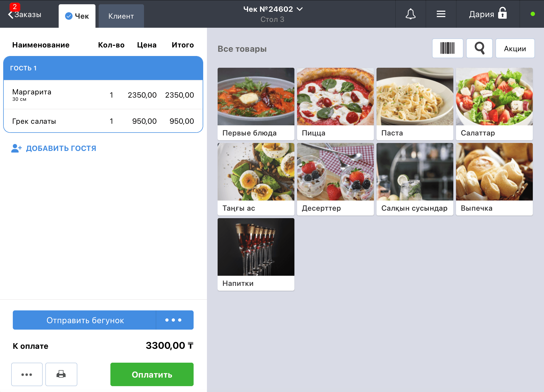The width and height of the screenshot is (544, 392).
Task: Open the Салқын сусындар category
Action: coord(415,179)
